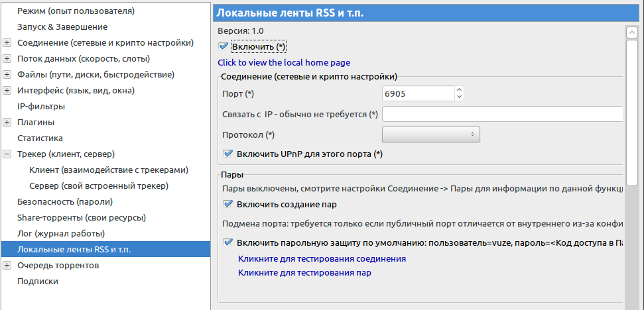Expand the Соединение tree node
644x310 pixels.
pyautogui.click(x=7, y=43)
